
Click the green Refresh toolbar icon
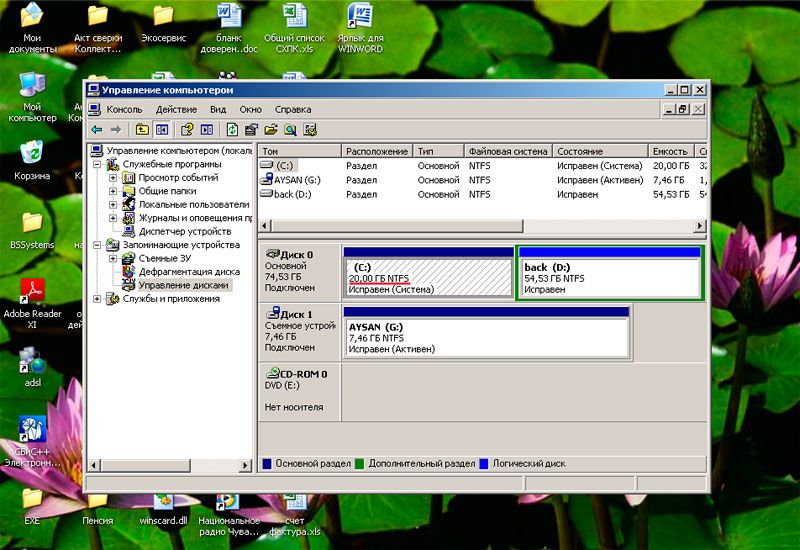point(232,129)
